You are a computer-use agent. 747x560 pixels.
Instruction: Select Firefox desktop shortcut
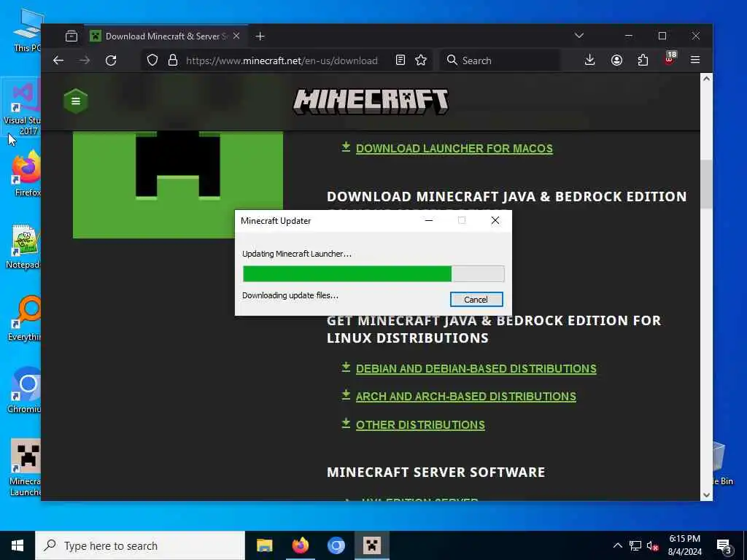26,173
